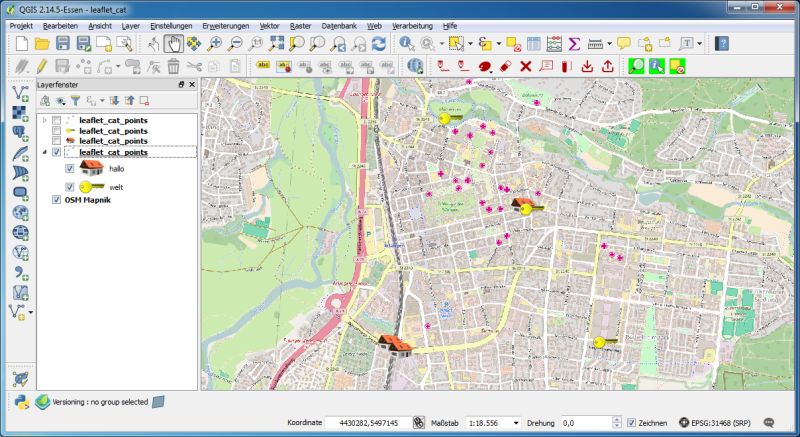Open the attribute table
The image size is (800, 437).
[534, 43]
